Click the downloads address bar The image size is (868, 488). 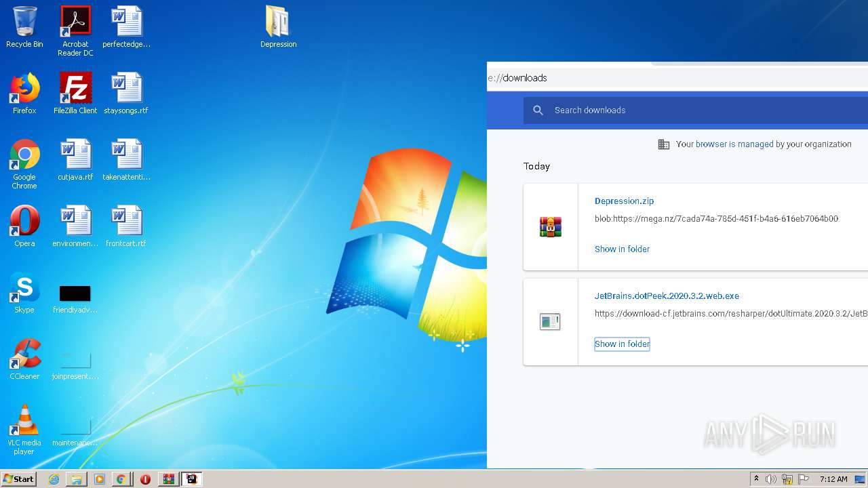pyautogui.click(x=677, y=78)
